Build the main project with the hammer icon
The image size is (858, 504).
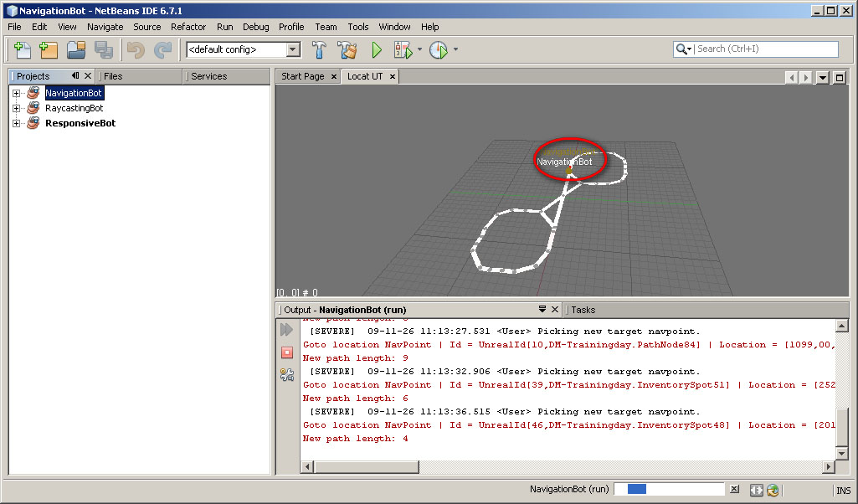pos(319,49)
